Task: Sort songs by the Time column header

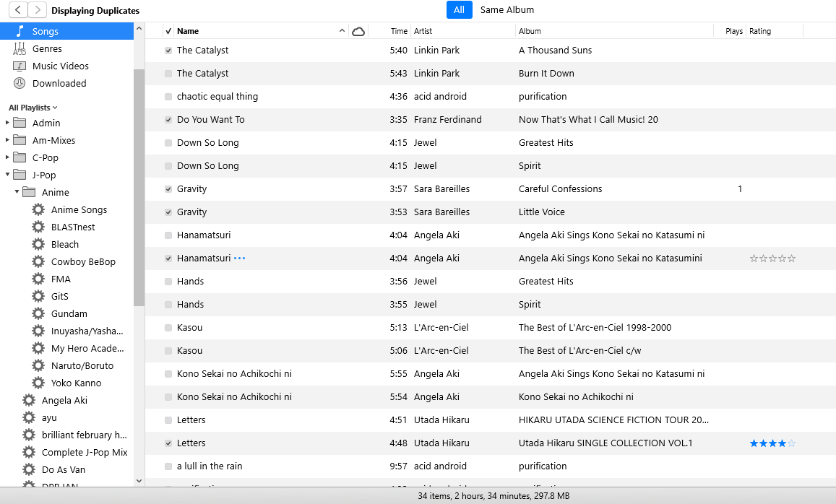Action: (x=399, y=31)
